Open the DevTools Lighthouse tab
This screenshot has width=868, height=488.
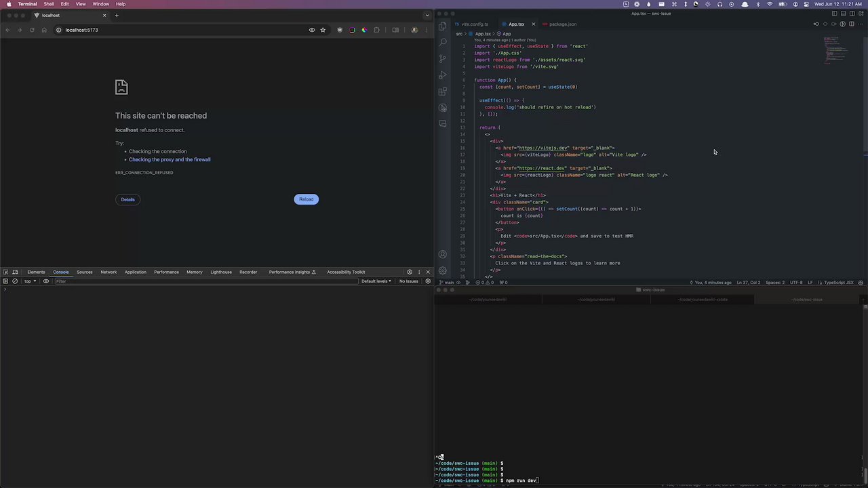(221, 272)
